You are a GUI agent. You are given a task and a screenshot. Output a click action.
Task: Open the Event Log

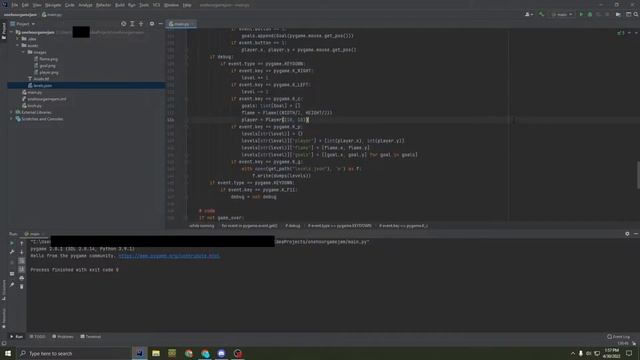[618, 337]
